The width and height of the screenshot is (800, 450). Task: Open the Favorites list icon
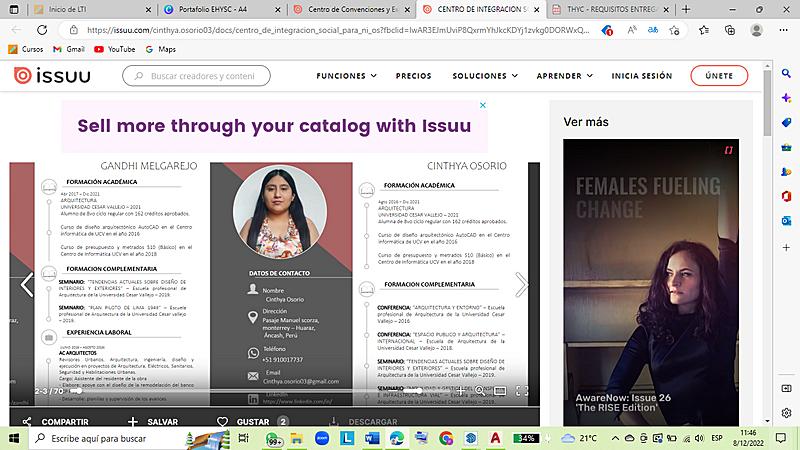(704, 30)
